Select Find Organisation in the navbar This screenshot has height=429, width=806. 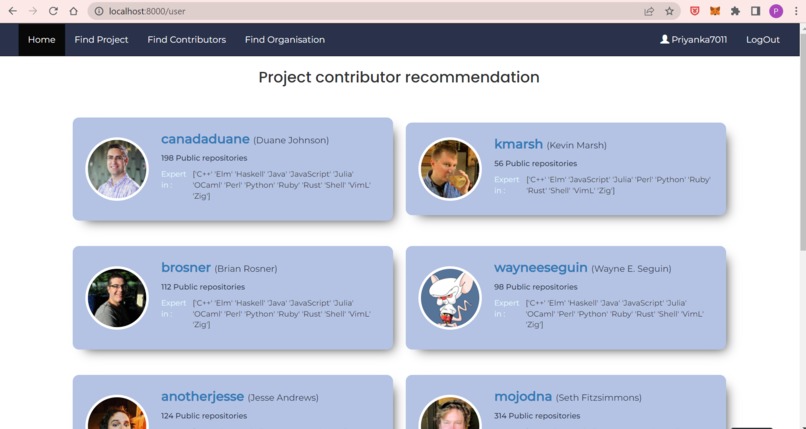pos(285,40)
